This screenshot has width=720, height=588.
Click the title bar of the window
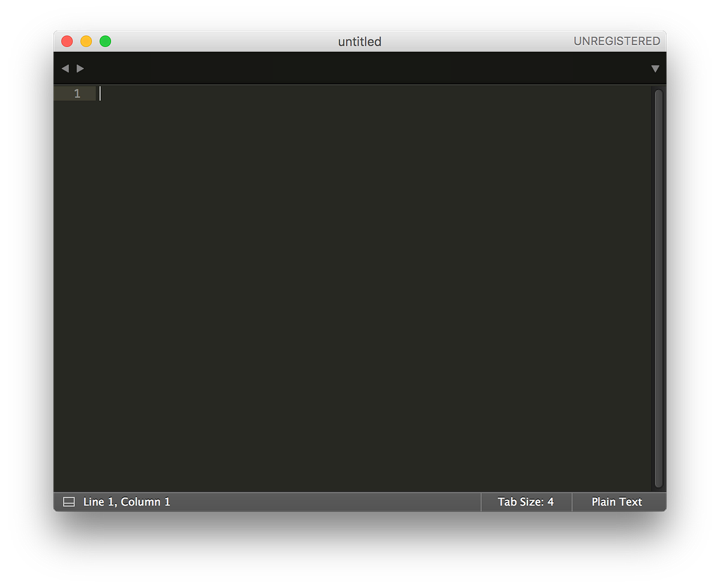pyautogui.click(x=240, y=41)
